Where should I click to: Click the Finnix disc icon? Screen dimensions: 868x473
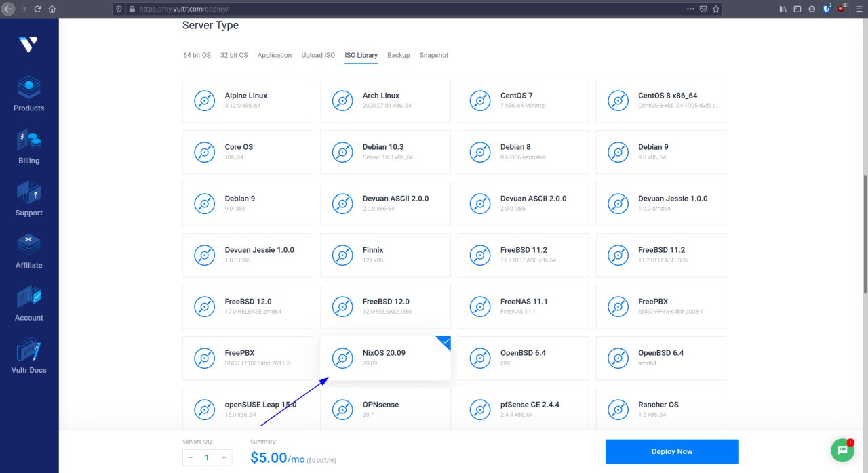click(342, 255)
